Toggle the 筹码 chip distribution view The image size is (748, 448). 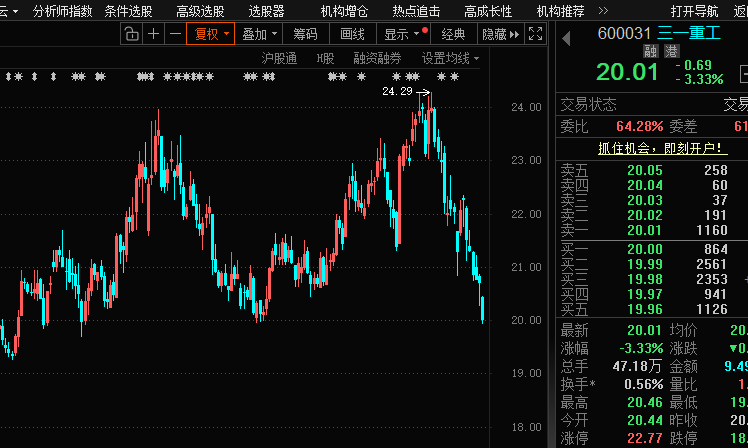click(x=305, y=34)
